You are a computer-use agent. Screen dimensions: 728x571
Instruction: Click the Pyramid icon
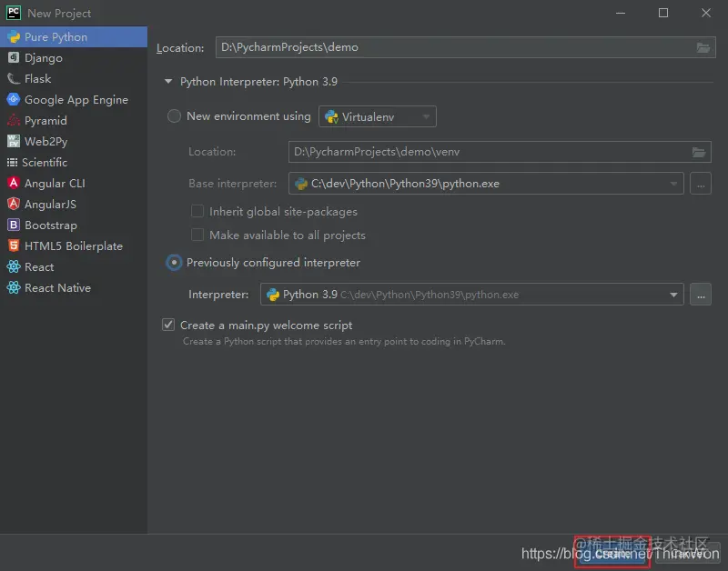click(x=14, y=120)
